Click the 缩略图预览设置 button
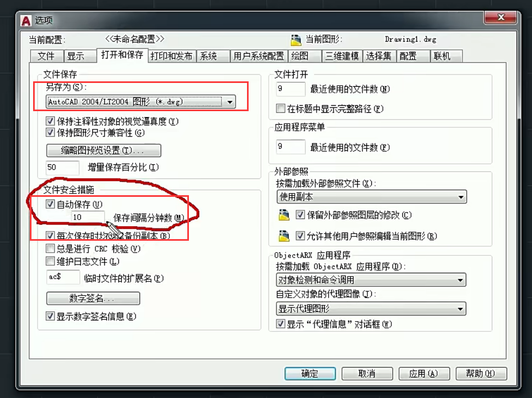This screenshot has height=398, width=532. 104,150
